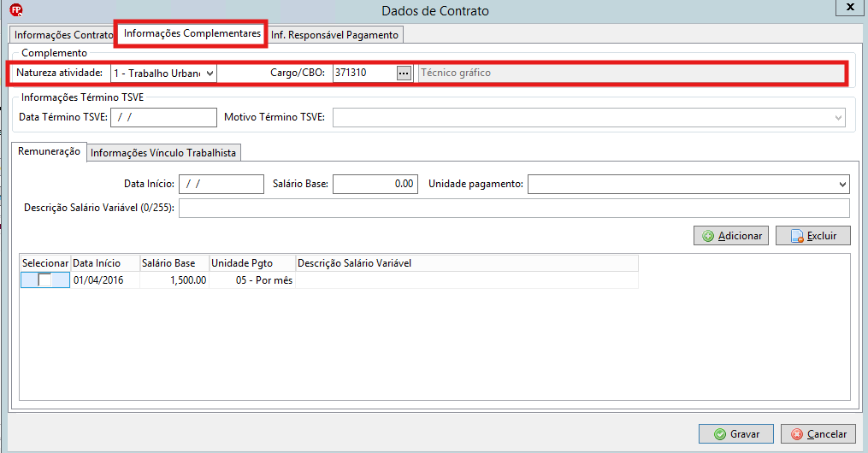Select the 01/04/2016 date cell
Screen dimensions: 868x453
(x=105, y=280)
